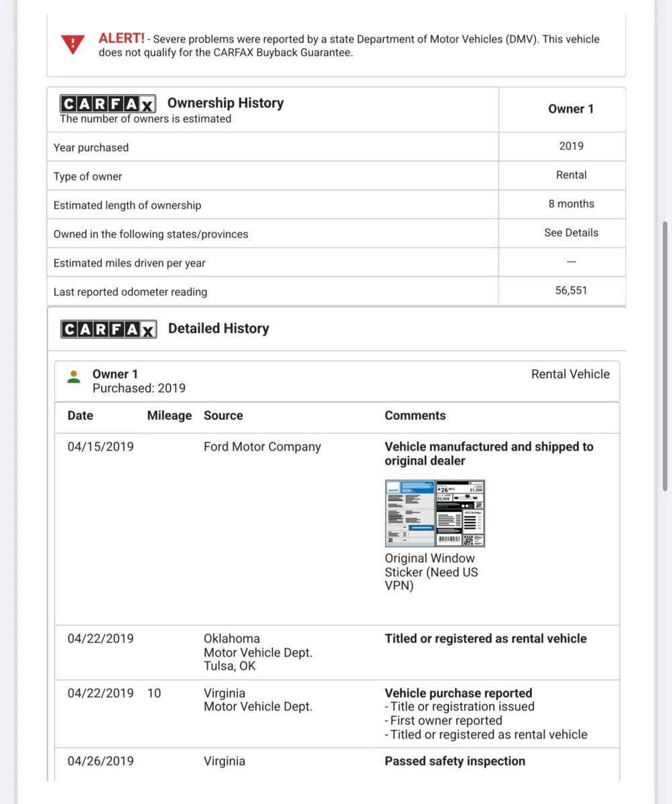Select the 04/26/2019 date entry

click(x=100, y=761)
